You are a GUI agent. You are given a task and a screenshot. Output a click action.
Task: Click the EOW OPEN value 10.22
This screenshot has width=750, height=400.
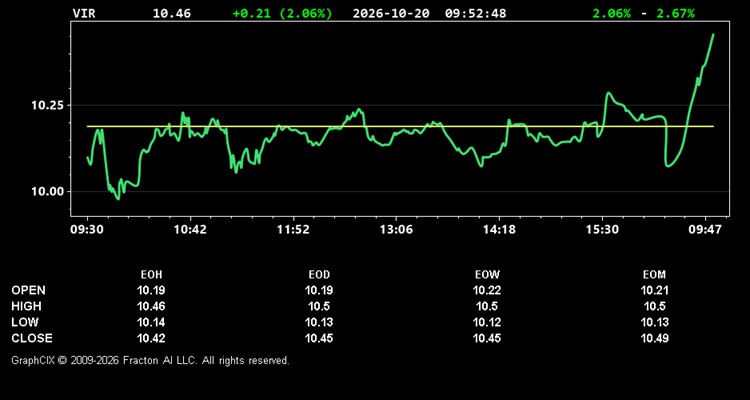point(487,290)
